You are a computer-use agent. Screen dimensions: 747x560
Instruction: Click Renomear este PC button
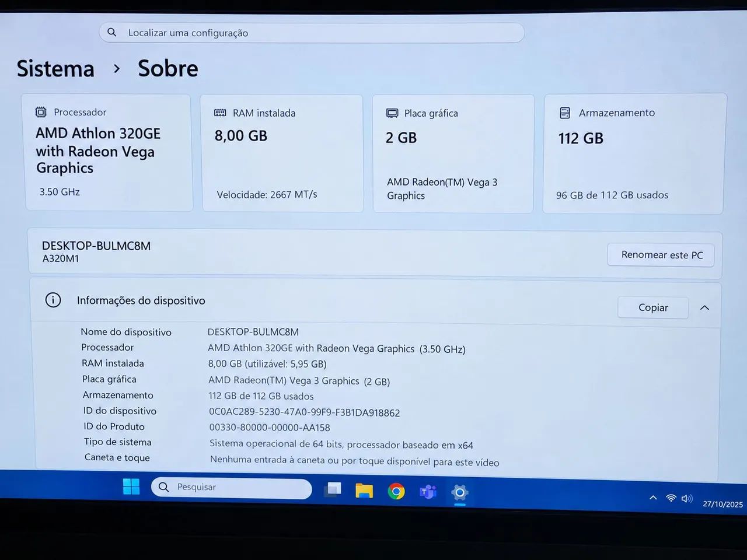click(x=661, y=255)
